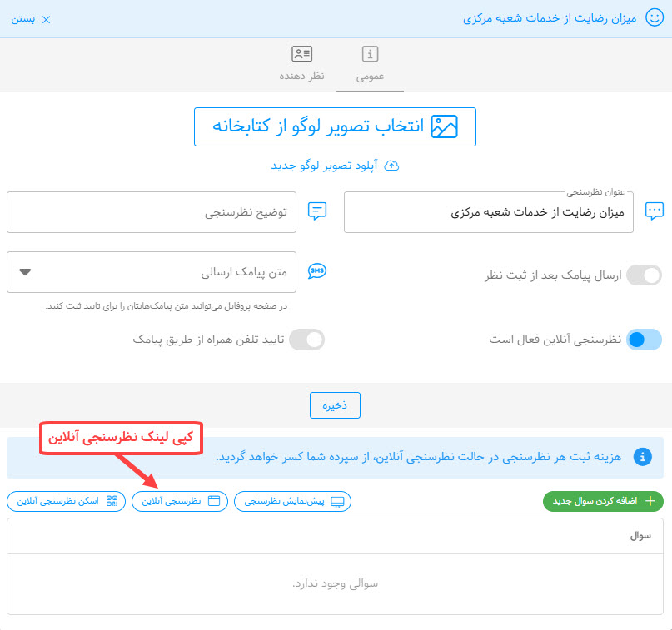Switch to the نظر دهنده tab
Image resolution: width=672 pixels, height=630 pixels.
[301, 65]
